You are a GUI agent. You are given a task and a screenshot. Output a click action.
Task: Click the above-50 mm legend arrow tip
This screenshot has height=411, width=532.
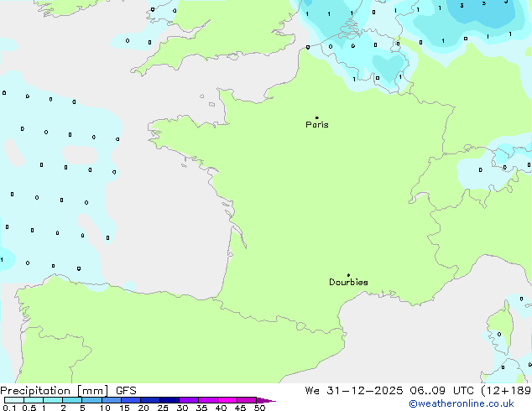click(266, 400)
